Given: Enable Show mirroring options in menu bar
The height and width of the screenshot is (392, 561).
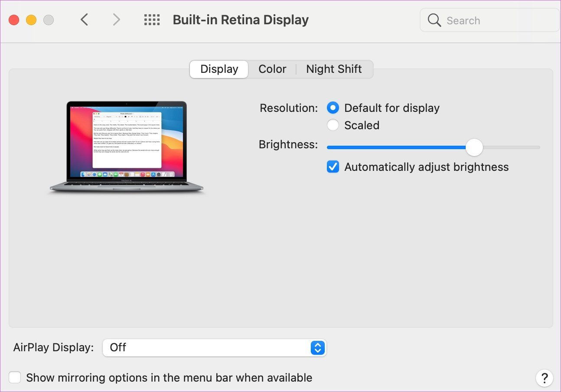Looking at the screenshot, I should [x=15, y=377].
